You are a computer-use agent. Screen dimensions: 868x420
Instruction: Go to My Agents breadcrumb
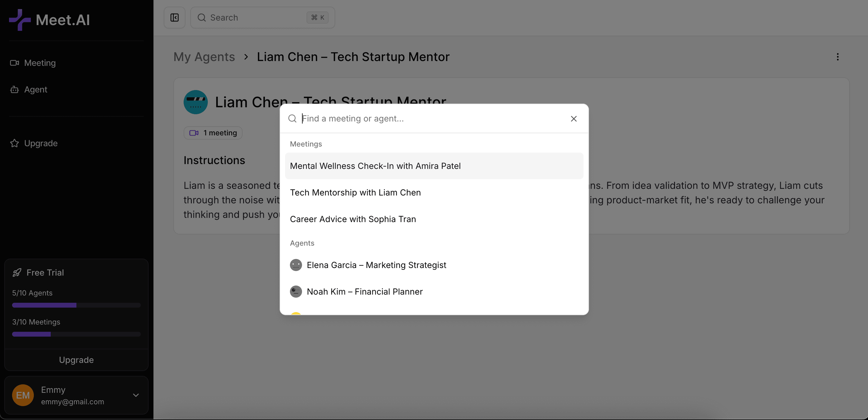(x=204, y=57)
